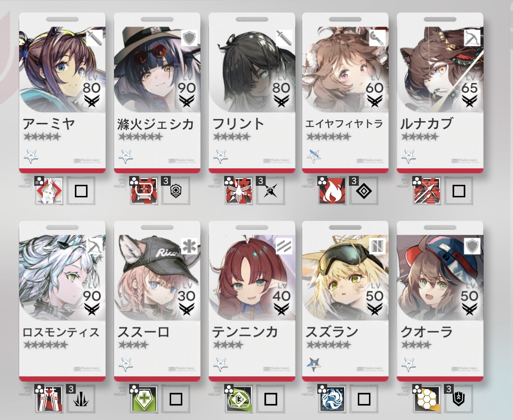Click the potential star icon on スズラン card
513x420 pixels.
[x=314, y=364]
